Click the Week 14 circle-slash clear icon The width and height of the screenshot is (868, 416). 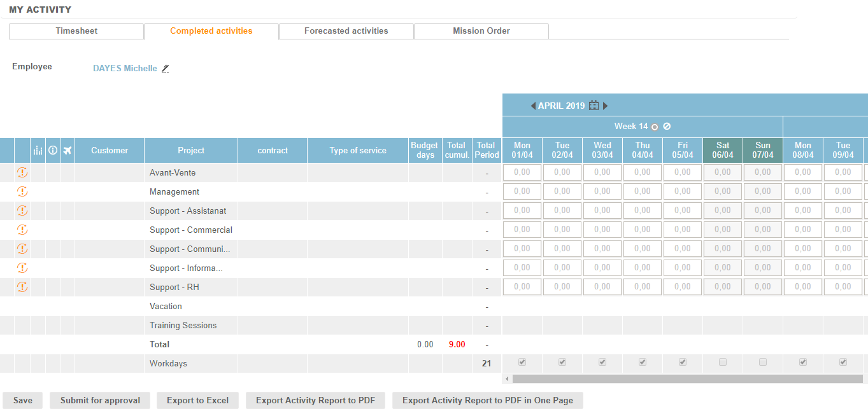[x=667, y=127]
